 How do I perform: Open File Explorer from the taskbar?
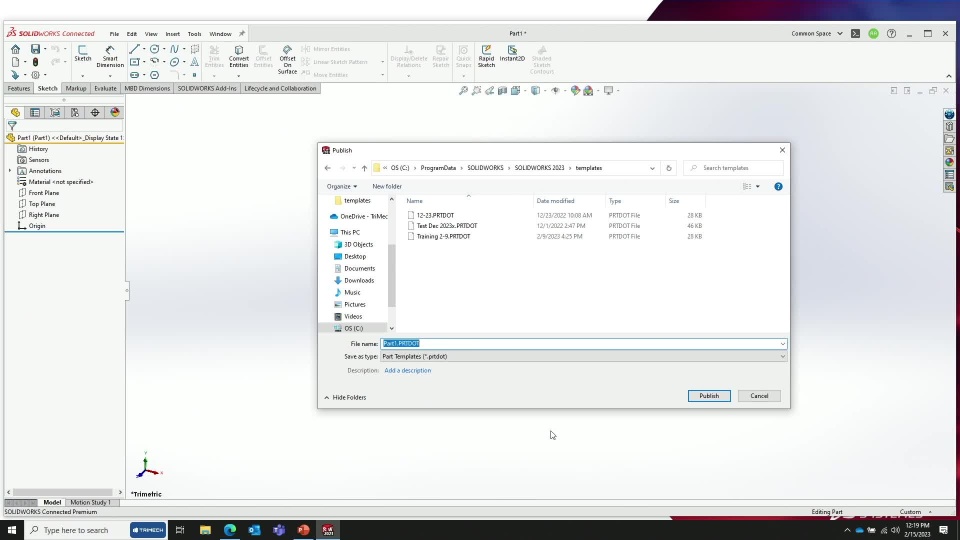pyautogui.click(x=205, y=530)
